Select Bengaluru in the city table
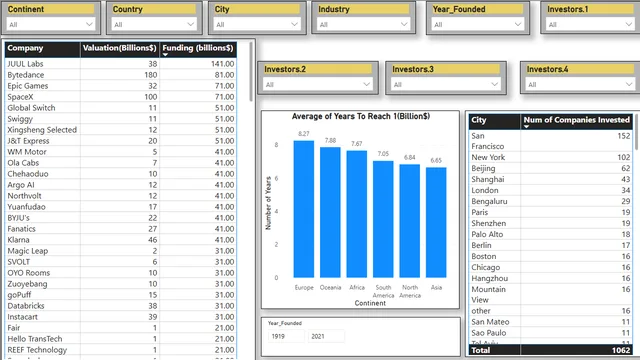This screenshot has height=360, width=640. click(551, 201)
